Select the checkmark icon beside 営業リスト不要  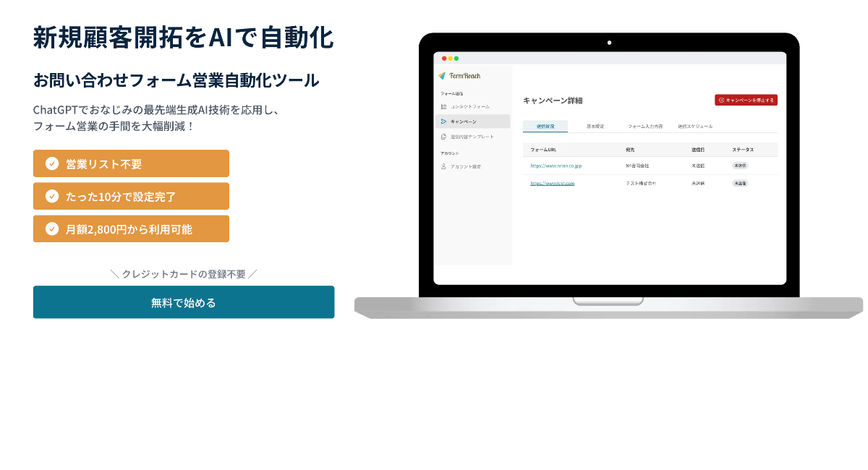(x=51, y=163)
